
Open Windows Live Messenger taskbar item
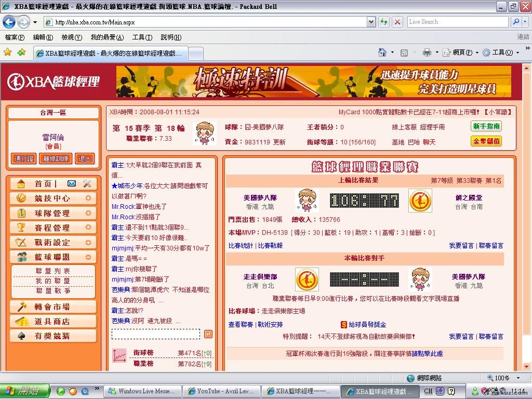[x=142, y=391]
